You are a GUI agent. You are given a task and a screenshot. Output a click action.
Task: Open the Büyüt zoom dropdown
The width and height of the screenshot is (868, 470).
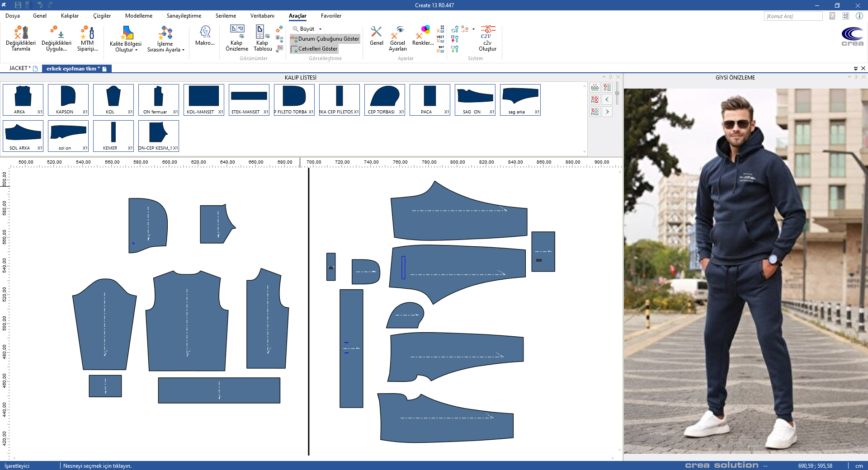pyautogui.click(x=320, y=29)
